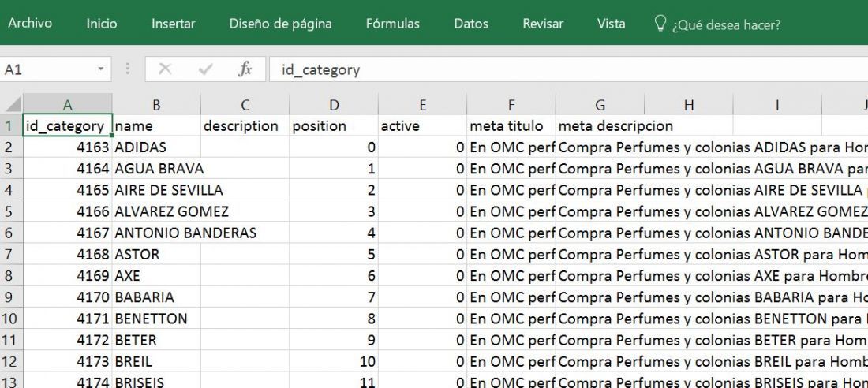Image resolution: width=868 pixels, height=388 pixels.
Task: Open the Revisar tab
Action: [x=543, y=23]
